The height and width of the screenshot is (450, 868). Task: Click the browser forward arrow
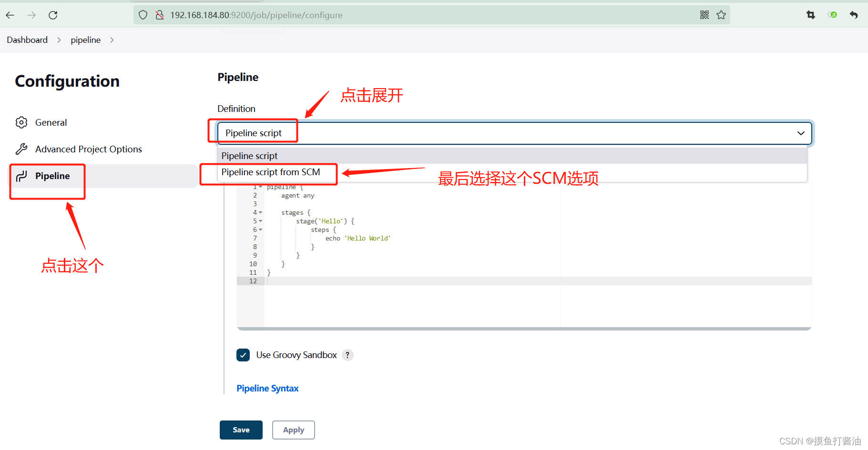coord(31,15)
